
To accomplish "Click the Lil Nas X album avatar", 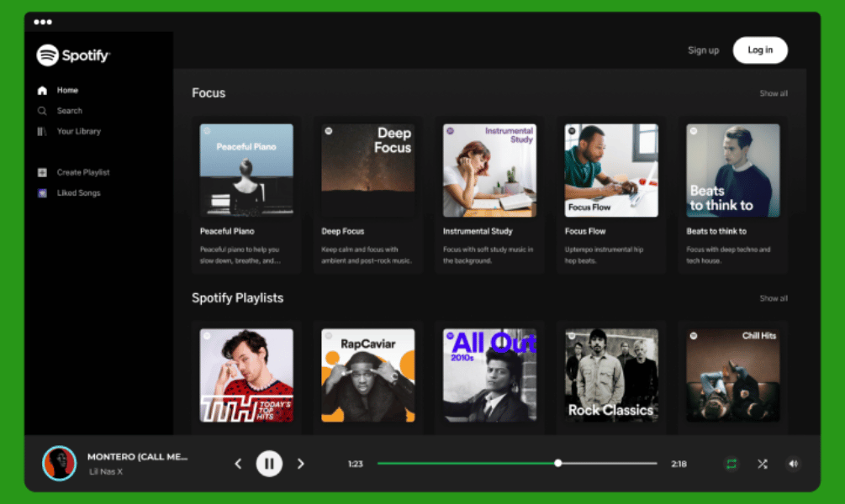I will pos(60,463).
